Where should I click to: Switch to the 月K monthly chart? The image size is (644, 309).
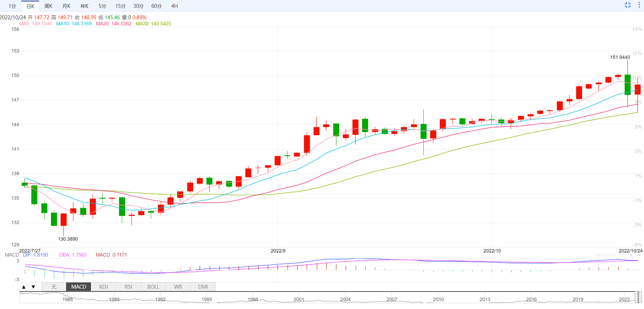[66, 6]
